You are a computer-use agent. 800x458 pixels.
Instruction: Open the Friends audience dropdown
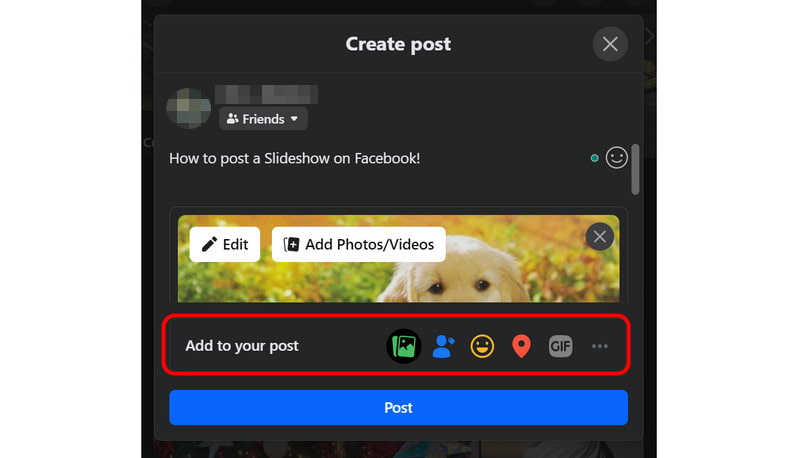click(263, 119)
